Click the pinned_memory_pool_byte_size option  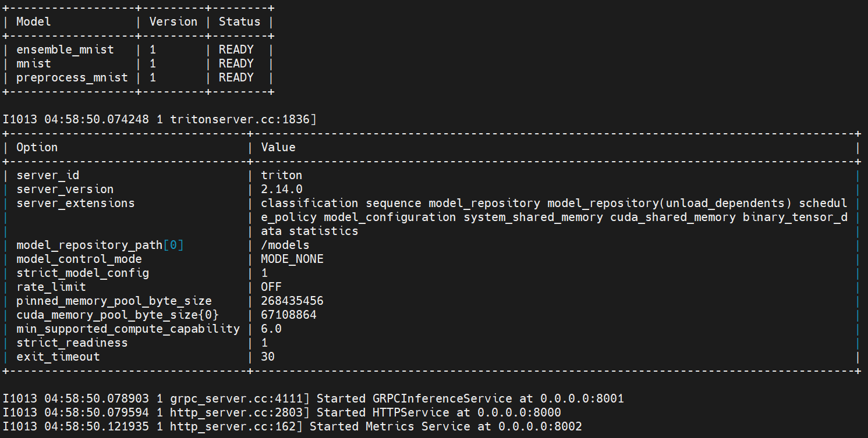tap(114, 301)
